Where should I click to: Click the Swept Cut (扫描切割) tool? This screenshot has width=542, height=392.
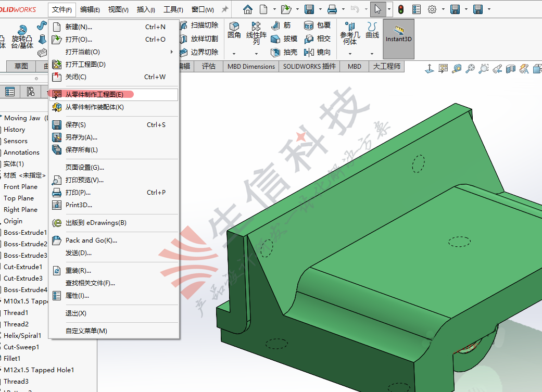tap(199, 25)
